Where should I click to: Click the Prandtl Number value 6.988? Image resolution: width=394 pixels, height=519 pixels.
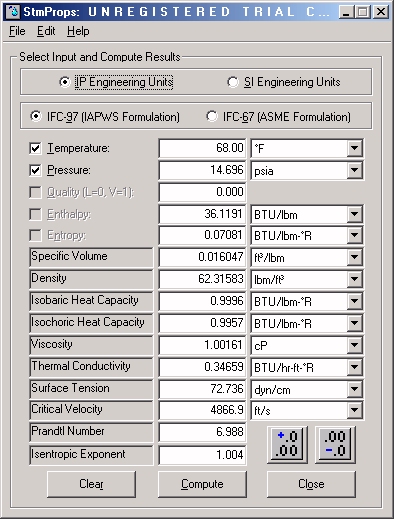tap(202, 433)
